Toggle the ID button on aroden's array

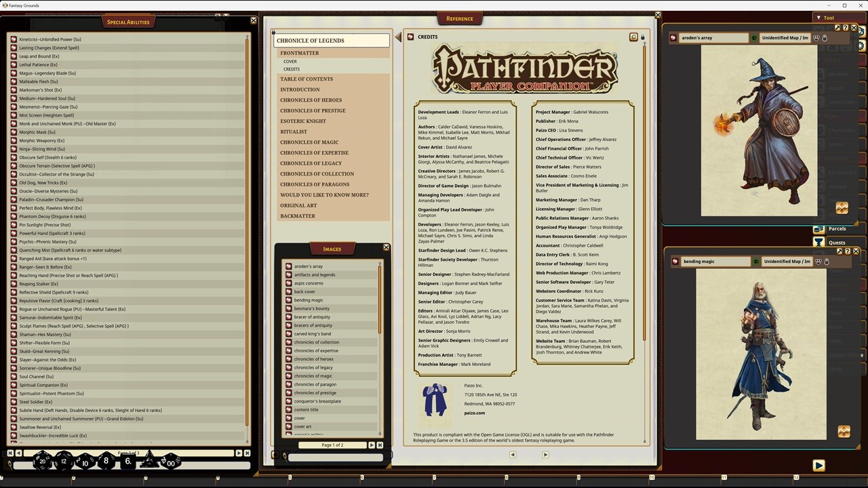755,37
